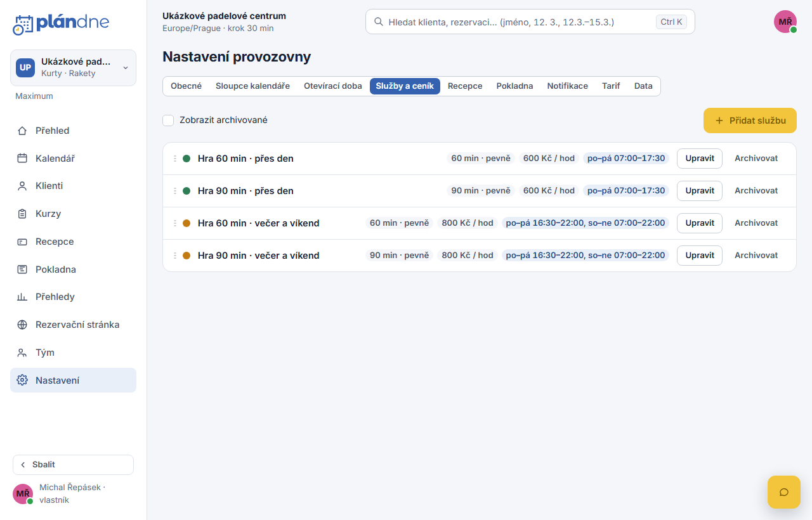Click the Nastavení gear icon
This screenshot has height=520, width=812.
click(x=22, y=380)
